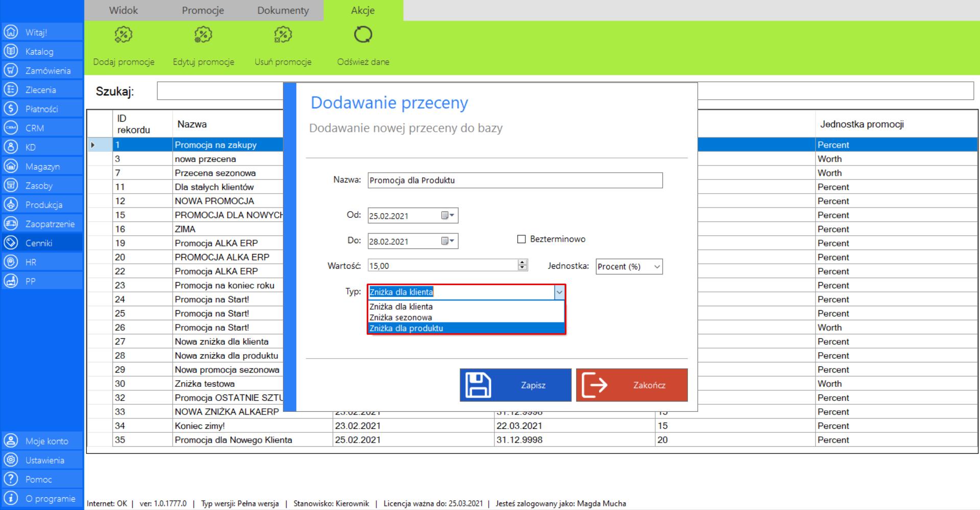The height and width of the screenshot is (510, 980).
Task: Save the discount with Zapisz
Action: tap(515, 385)
